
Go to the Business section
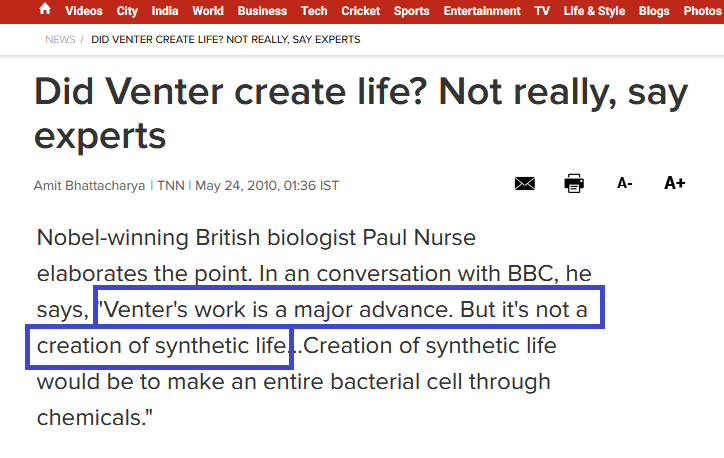[262, 11]
